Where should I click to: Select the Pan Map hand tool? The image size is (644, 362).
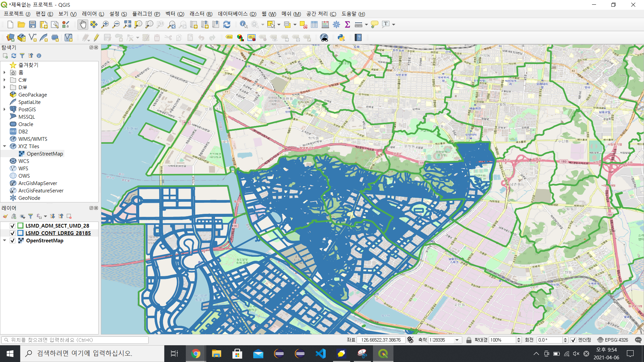[x=83, y=24]
